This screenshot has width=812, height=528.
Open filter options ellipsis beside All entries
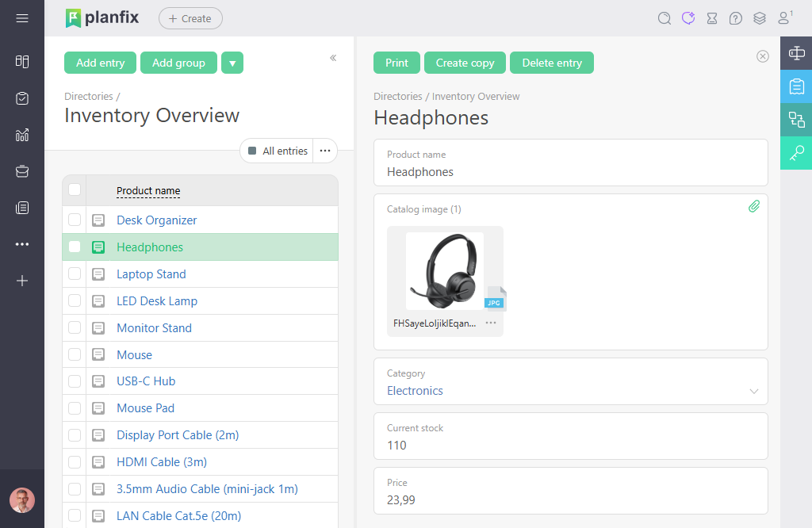(325, 151)
